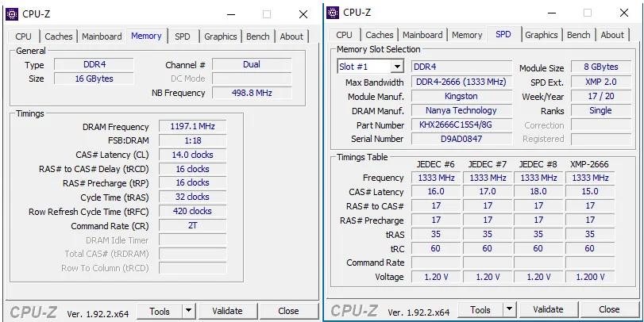Expand Tools dropdown arrow in left window
The width and height of the screenshot is (644, 322).
point(188,312)
